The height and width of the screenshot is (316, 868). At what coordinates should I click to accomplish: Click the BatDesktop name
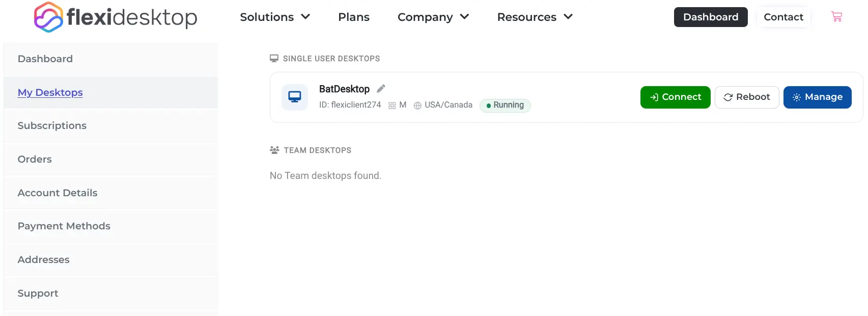tap(344, 89)
